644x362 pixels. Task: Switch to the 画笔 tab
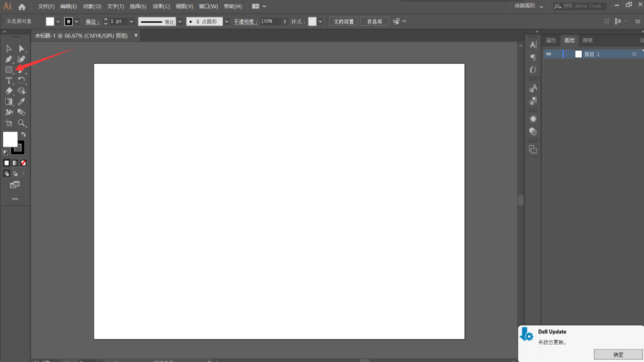click(x=588, y=41)
